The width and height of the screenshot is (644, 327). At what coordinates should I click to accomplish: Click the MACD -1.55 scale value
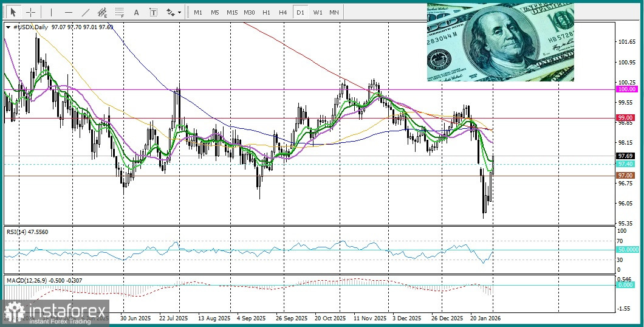point(625,308)
